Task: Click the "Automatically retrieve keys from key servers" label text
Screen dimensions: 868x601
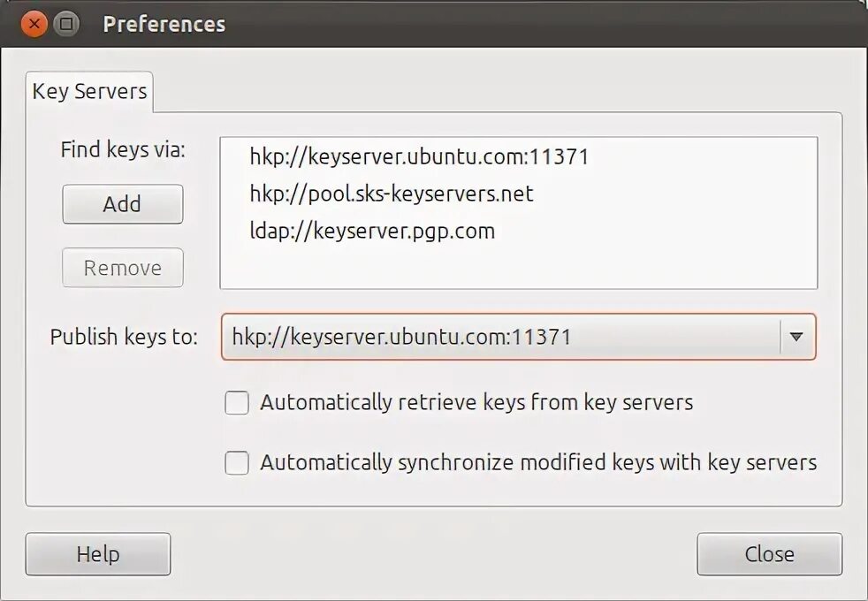Action: [476, 403]
